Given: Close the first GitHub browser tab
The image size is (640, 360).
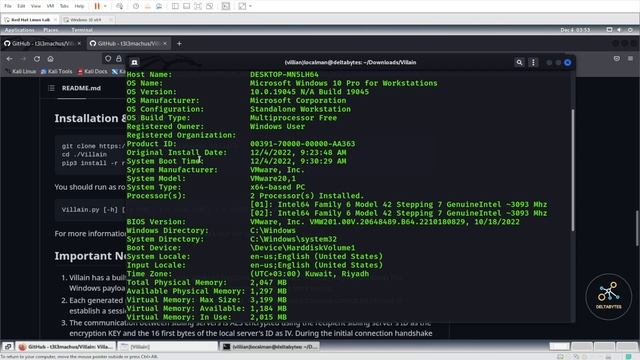Looking at the screenshot, I should [x=79, y=43].
